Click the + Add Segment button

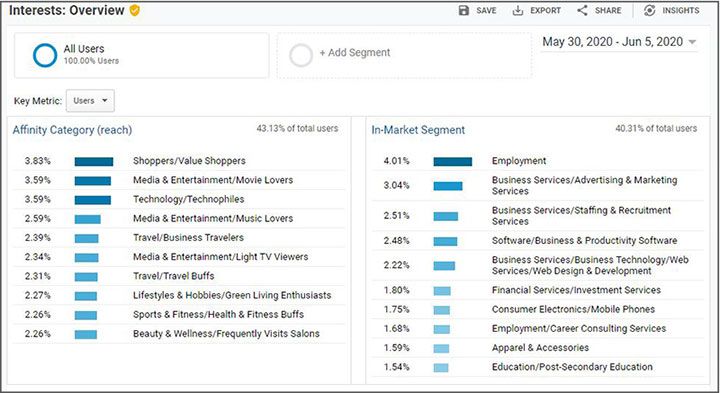tap(354, 53)
